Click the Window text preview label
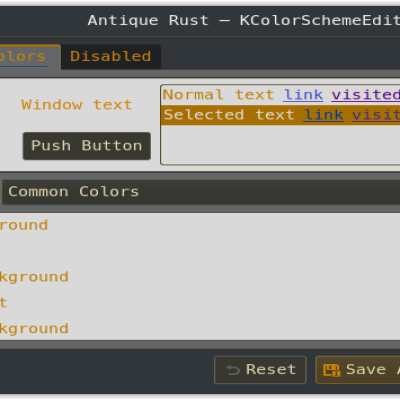 pyautogui.click(x=77, y=105)
